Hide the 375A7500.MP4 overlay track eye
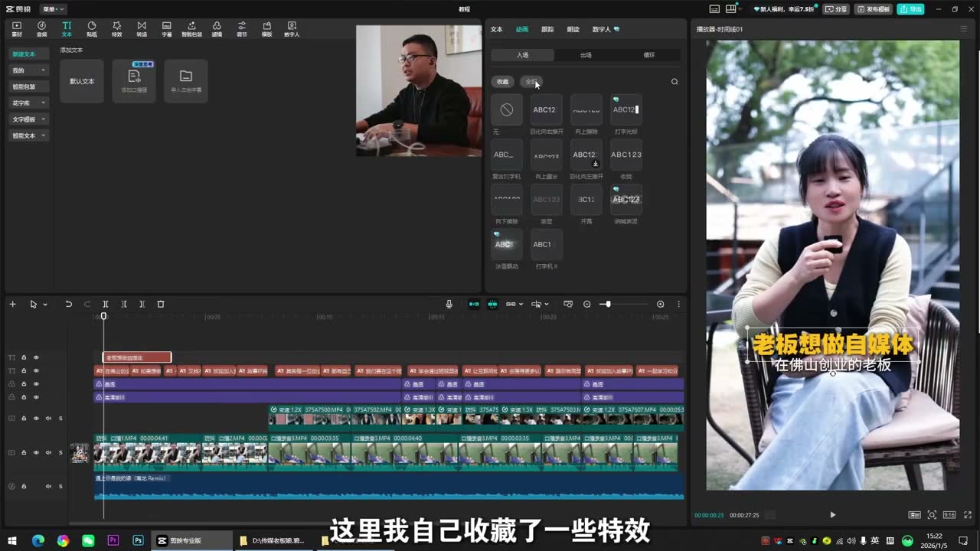The width and height of the screenshot is (980, 551). point(36,419)
